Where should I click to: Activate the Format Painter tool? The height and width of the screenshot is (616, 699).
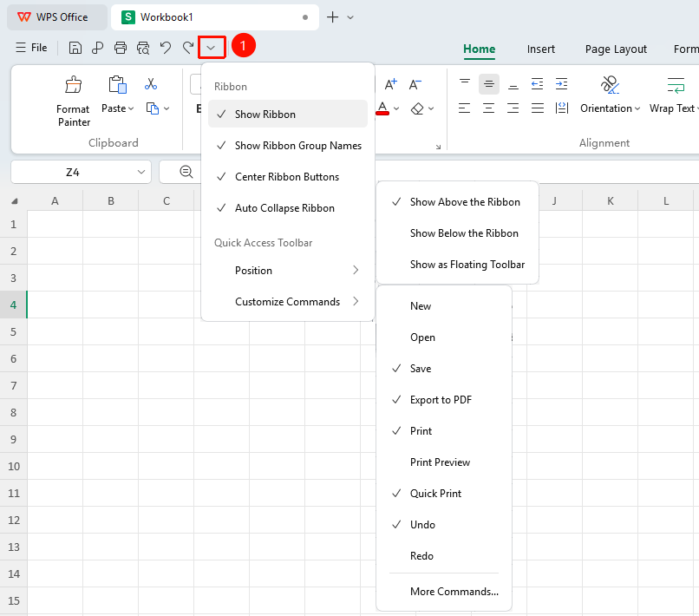click(74, 102)
